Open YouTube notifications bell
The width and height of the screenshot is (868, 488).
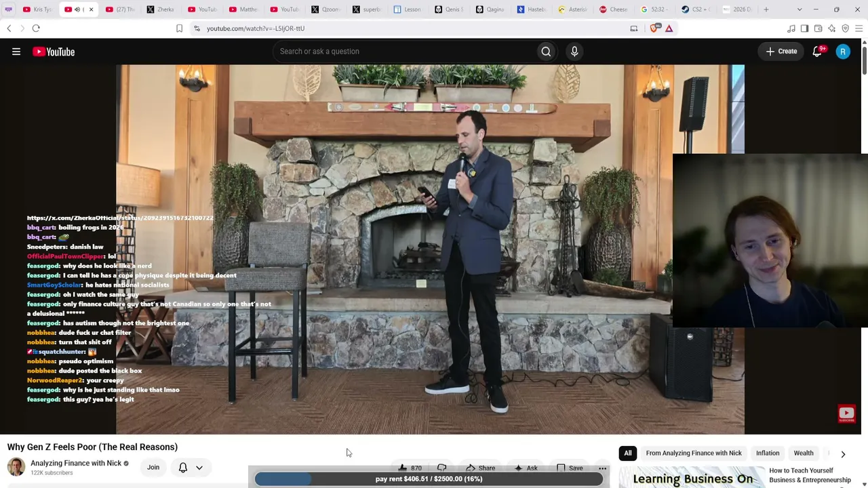pos(817,52)
